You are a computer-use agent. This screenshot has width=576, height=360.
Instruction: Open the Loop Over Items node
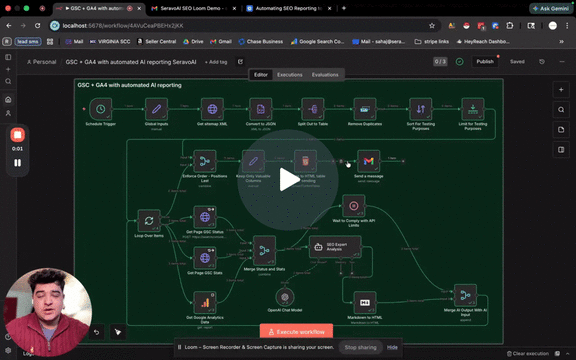(149, 221)
